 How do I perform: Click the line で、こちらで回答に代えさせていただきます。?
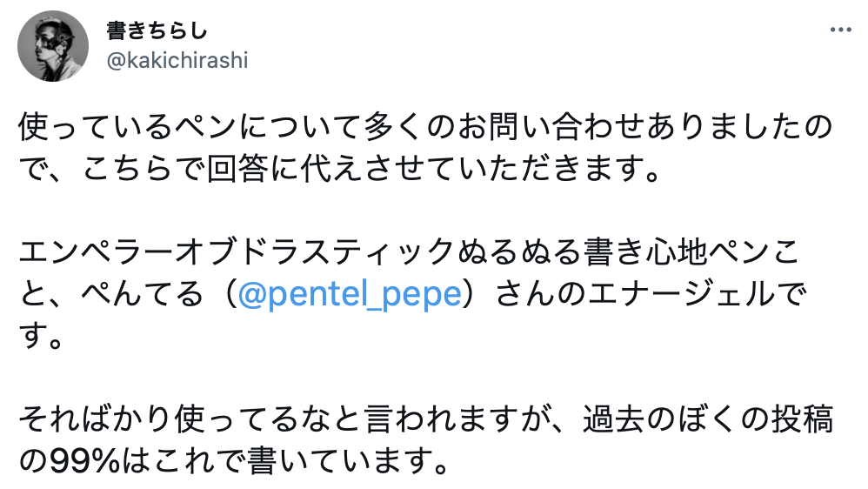click(x=340, y=168)
